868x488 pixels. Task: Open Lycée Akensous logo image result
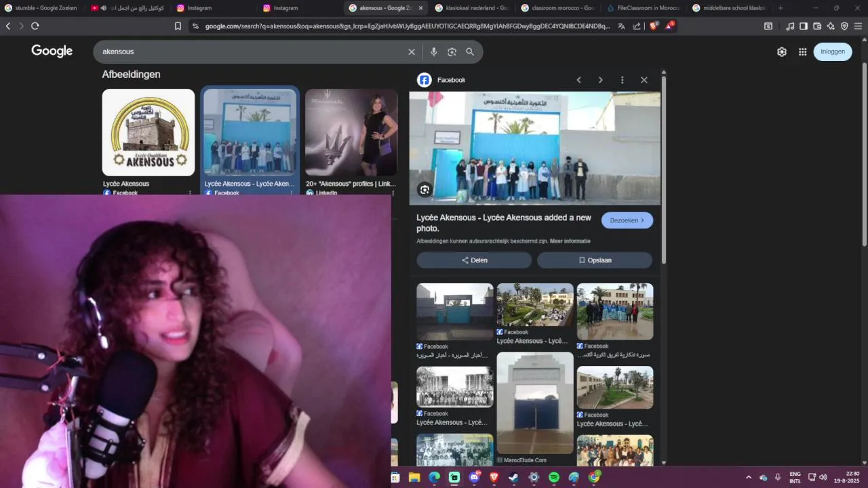click(x=149, y=132)
